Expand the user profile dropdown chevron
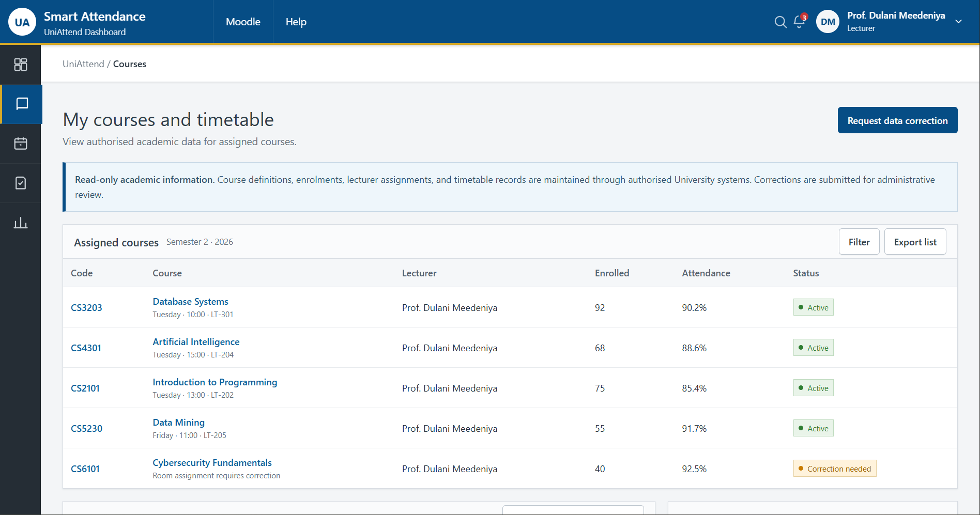The width and height of the screenshot is (980, 515). coord(958,22)
